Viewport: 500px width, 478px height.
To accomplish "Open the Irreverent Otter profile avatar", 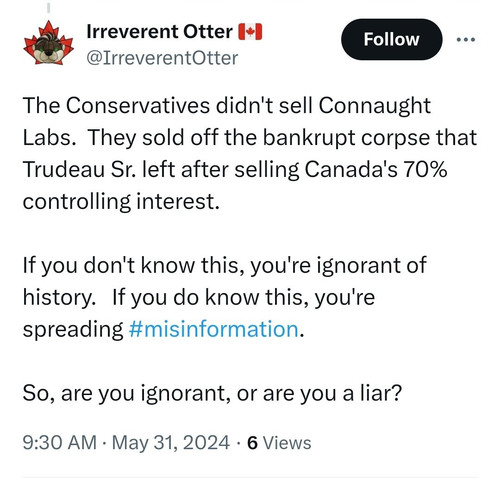I will [48, 43].
